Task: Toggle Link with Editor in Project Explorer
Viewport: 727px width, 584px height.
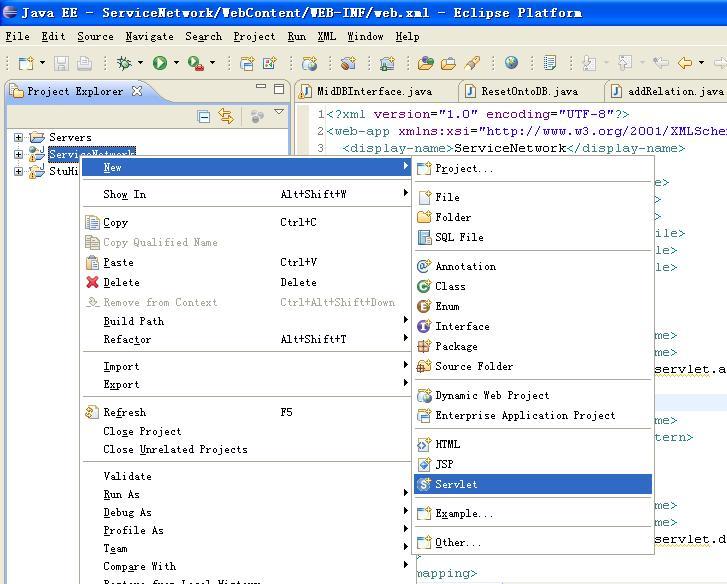Action: [226, 116]
